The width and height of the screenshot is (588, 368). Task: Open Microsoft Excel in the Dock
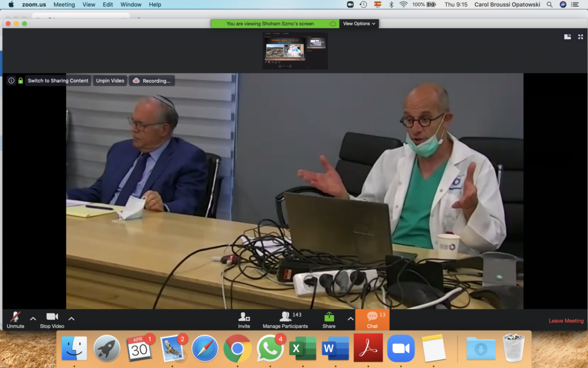[x=303, y=348]
